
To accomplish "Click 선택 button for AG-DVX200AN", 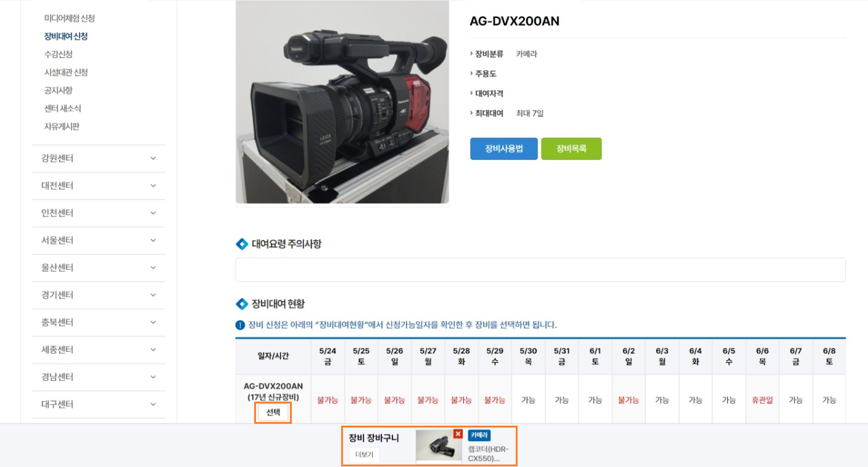I will tap(273, 412).
